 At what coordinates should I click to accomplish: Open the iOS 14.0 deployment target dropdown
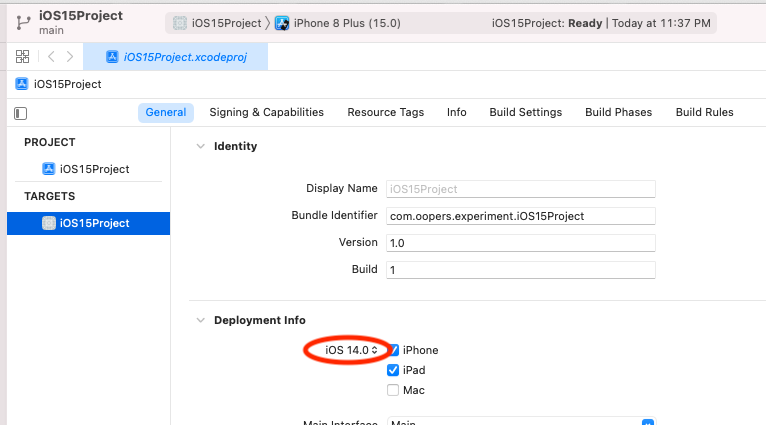point(351,350)
